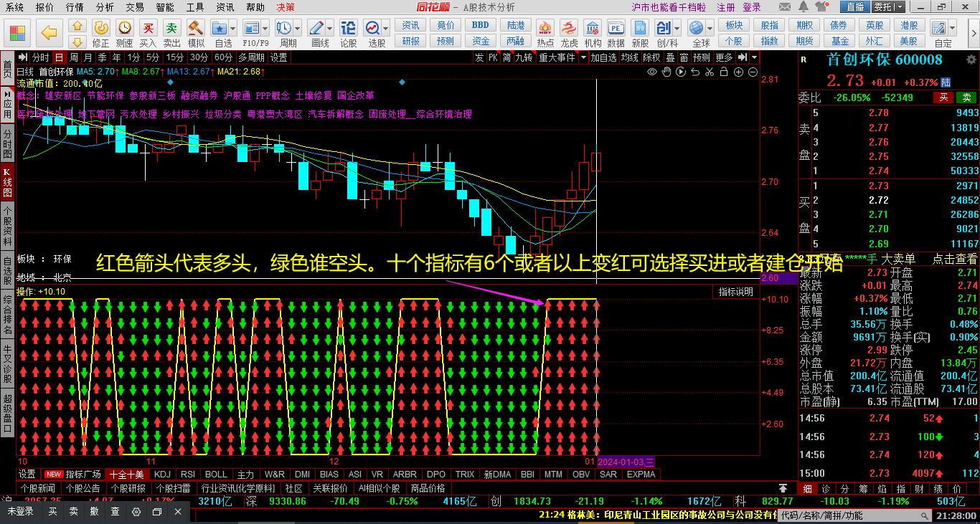The width and height of the screenshot is (980, 524).
Task: Expand the F10/F9 dropdown arrow
Action: tap(266, 28)
